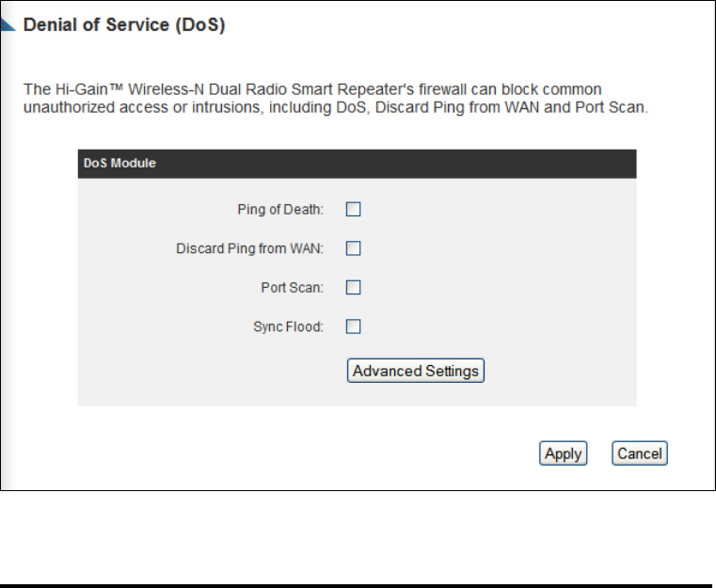716x588 pixels.
Task: Open Advanced Settings
Action: tap(416, 371)
